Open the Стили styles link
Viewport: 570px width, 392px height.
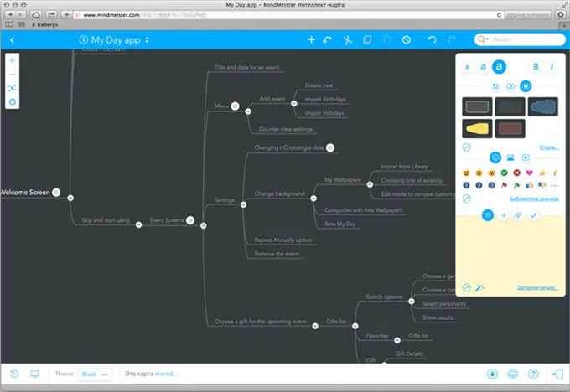(x=549, y=147)
